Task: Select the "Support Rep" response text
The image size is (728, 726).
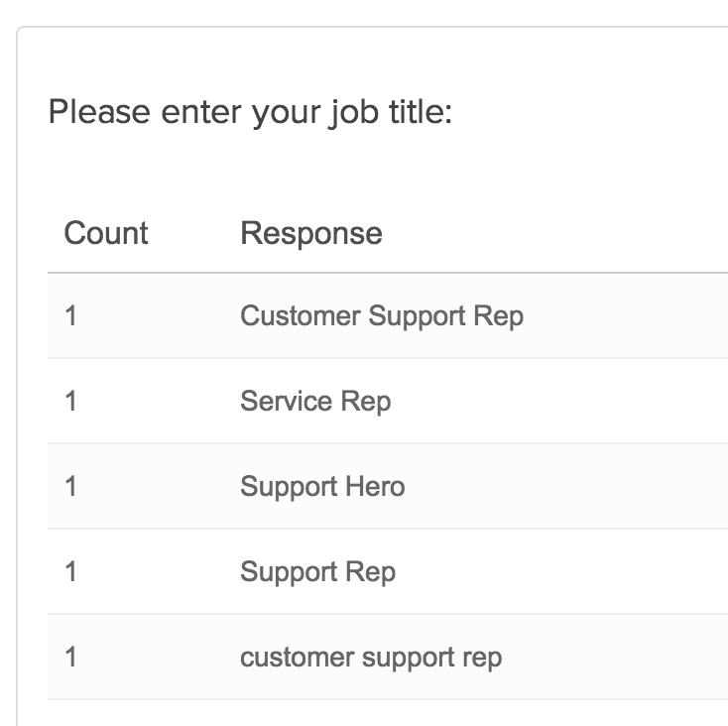Action: (x=317, y=572)
